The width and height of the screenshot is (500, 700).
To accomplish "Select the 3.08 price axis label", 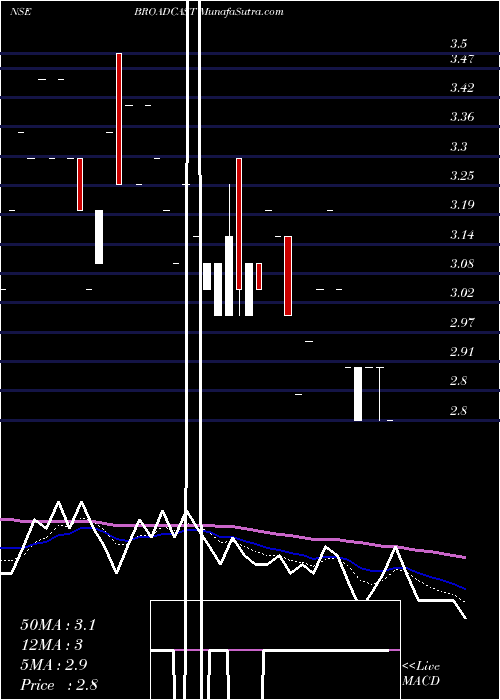I will pos(462,264).
